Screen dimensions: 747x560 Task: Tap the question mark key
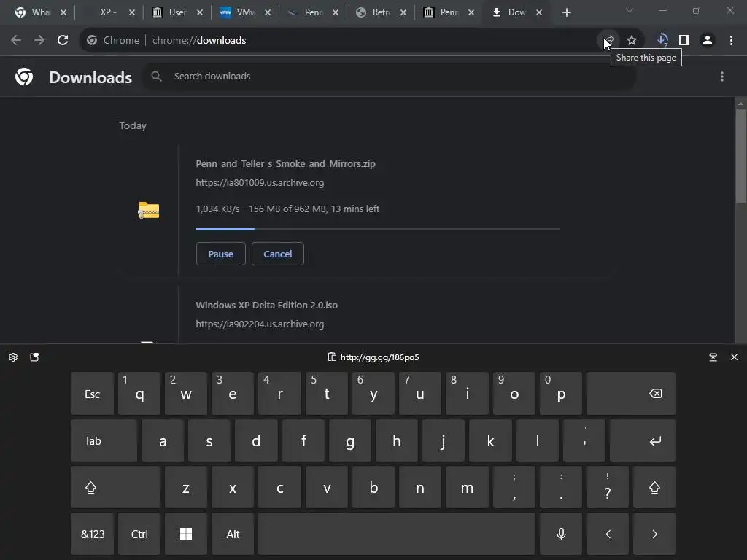click(608, 487)
